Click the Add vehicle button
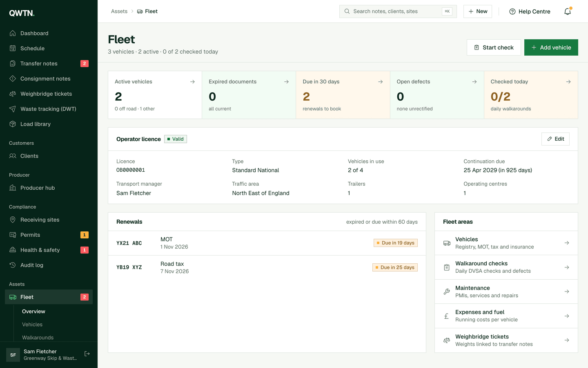 tap(551, 47)
